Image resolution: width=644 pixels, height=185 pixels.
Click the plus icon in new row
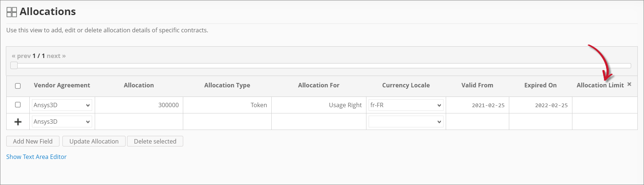(x=18, y=122)
